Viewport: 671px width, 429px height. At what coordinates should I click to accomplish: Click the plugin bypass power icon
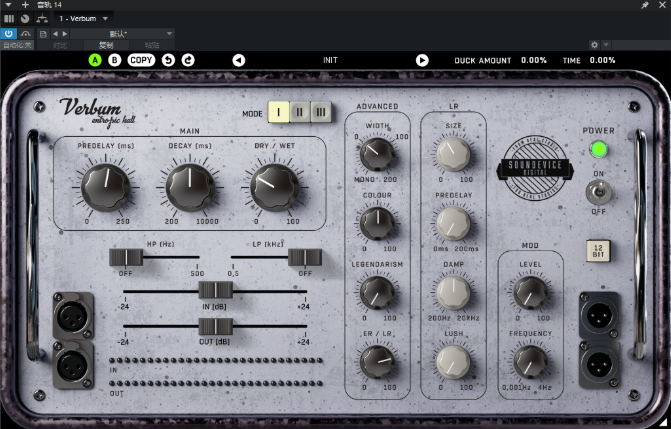tap(9, 33)
